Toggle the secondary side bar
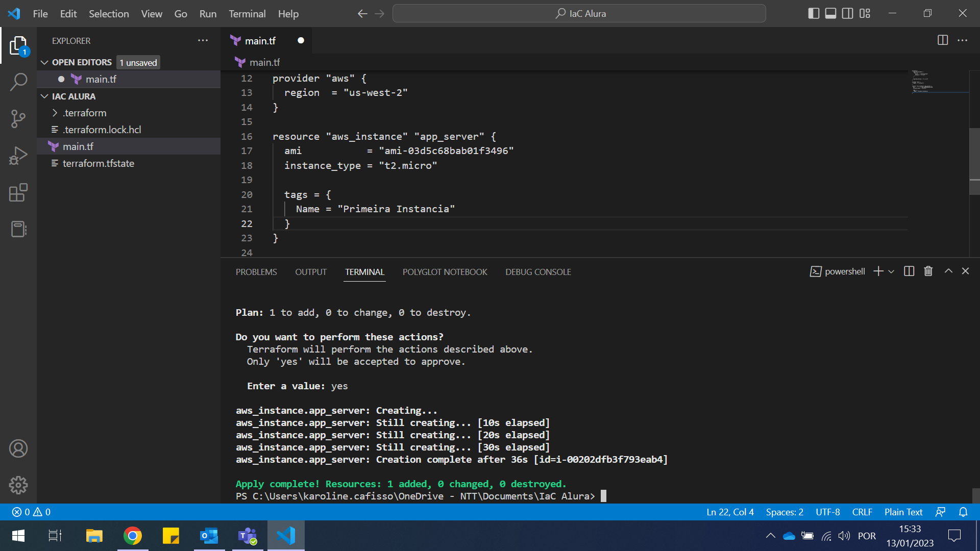Screen dimensions: 980x551 [848, 13]
